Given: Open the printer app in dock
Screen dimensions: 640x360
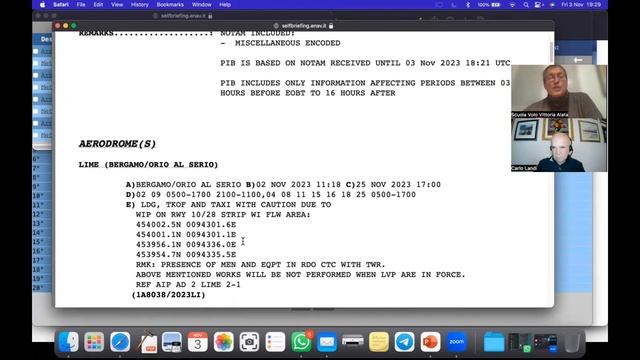Looking at the screenshot, I should [353, 342].
